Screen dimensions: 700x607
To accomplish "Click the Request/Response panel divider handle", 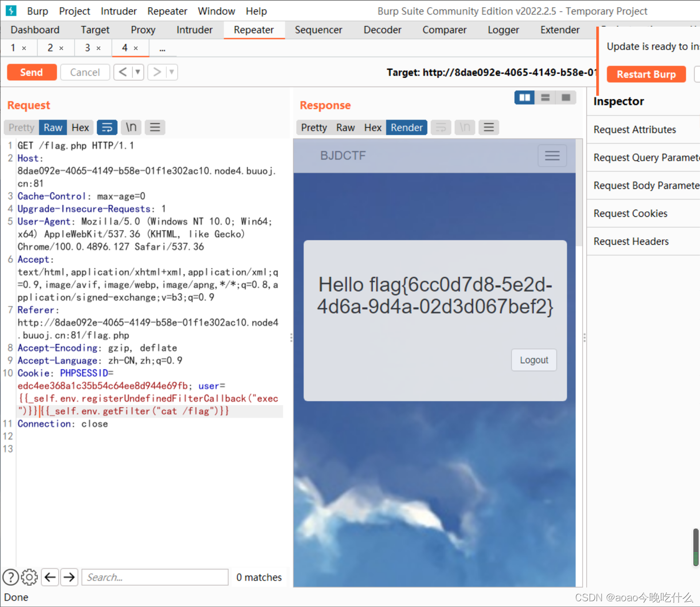I will (x=291, y=338).
